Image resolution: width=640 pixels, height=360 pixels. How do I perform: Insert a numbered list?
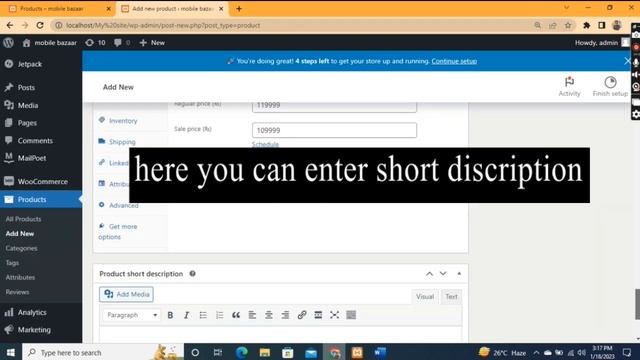(220, 315)
